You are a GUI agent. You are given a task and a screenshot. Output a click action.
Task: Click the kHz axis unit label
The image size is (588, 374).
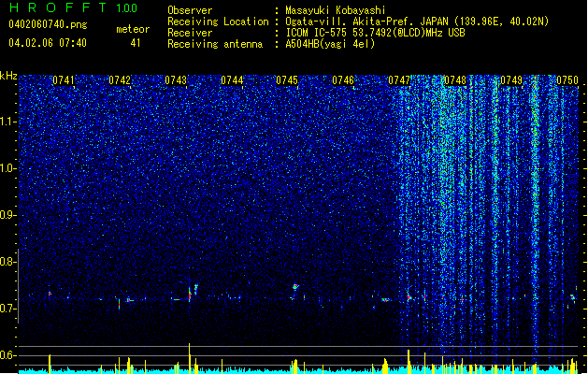click(8, 76)
